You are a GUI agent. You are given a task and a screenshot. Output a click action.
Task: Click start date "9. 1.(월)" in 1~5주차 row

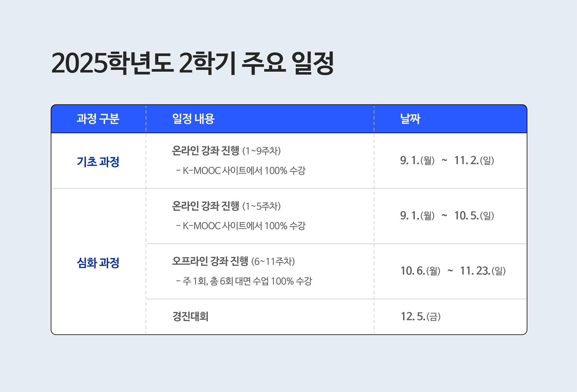(x=417, y=216)
